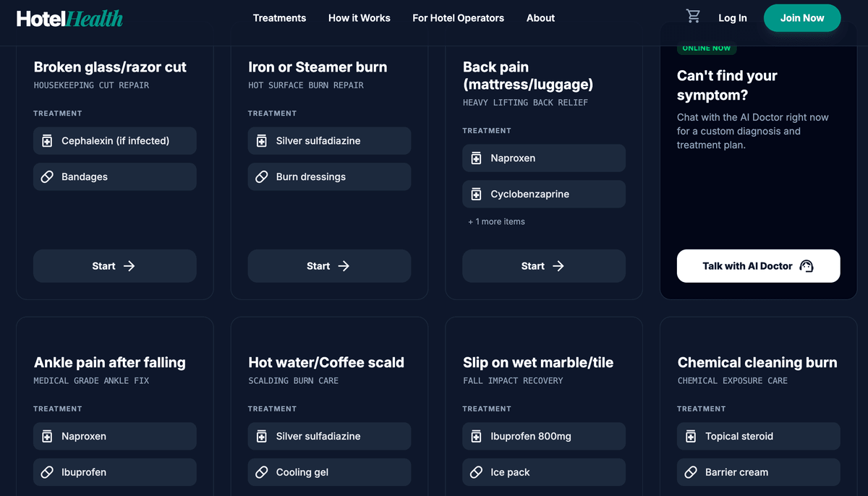
Task: Click the medicine icon beside Cyclobenzaprine
Action: (476, 194)
